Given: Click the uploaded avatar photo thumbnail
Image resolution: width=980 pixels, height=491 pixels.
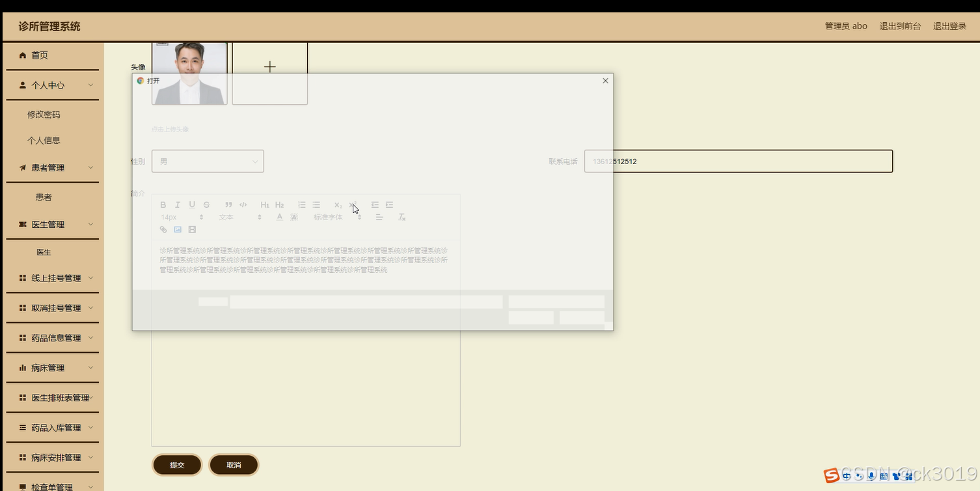Looking at the screenshot, I should pos(189,73).
